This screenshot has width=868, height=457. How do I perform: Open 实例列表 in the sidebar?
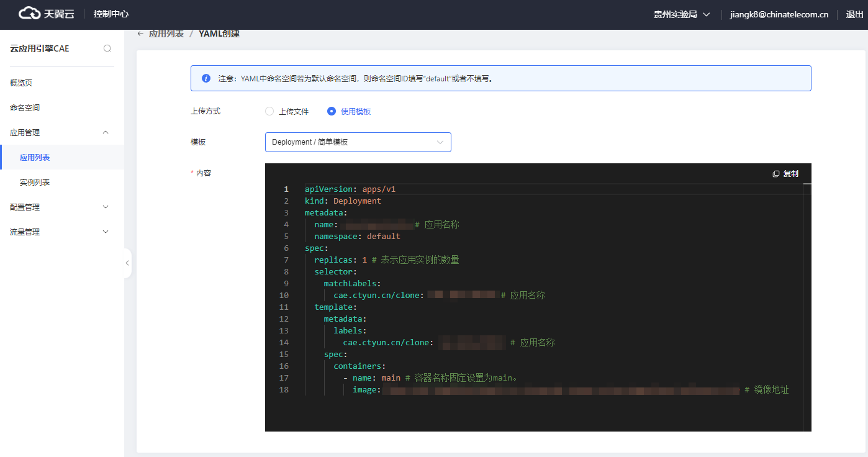[35, 182]
